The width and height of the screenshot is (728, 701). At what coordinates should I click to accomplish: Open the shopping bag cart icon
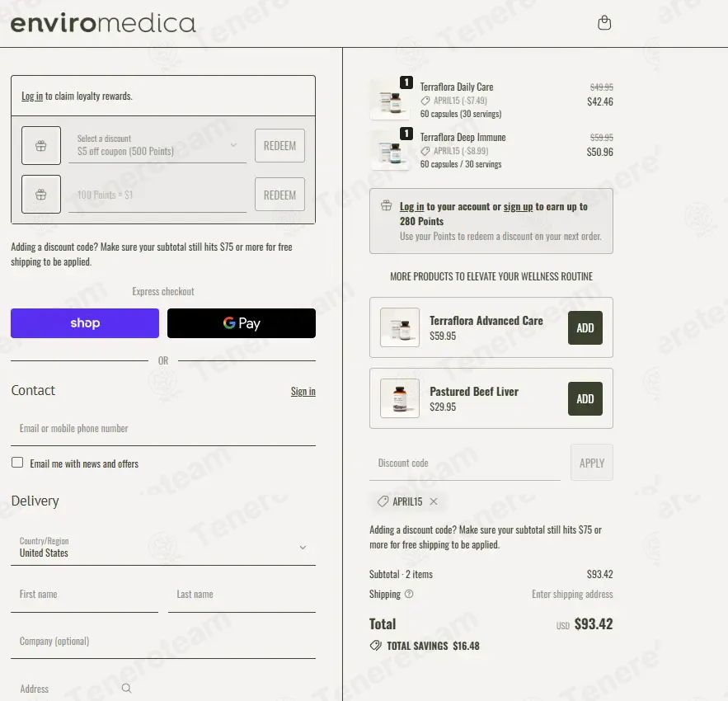coord(604,23)
